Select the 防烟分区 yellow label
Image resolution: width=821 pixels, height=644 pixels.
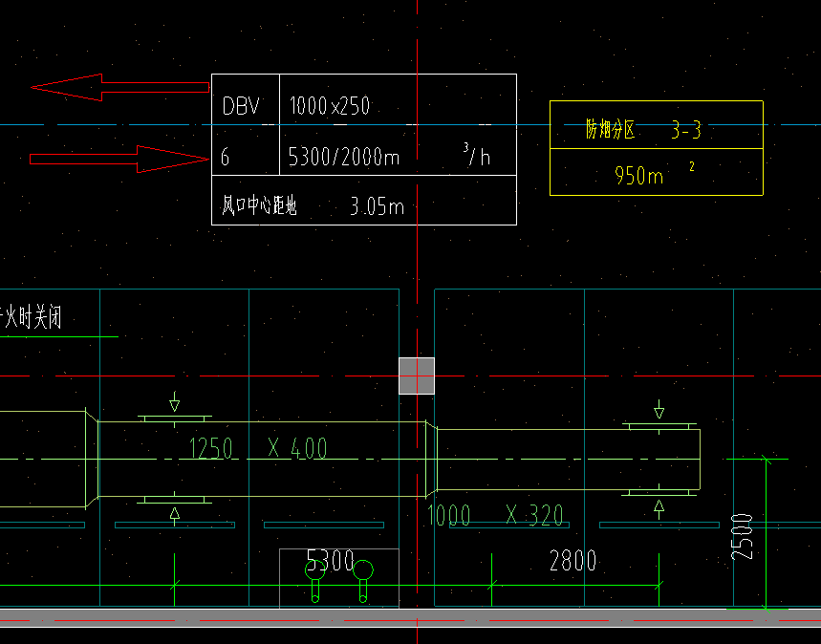610,129
